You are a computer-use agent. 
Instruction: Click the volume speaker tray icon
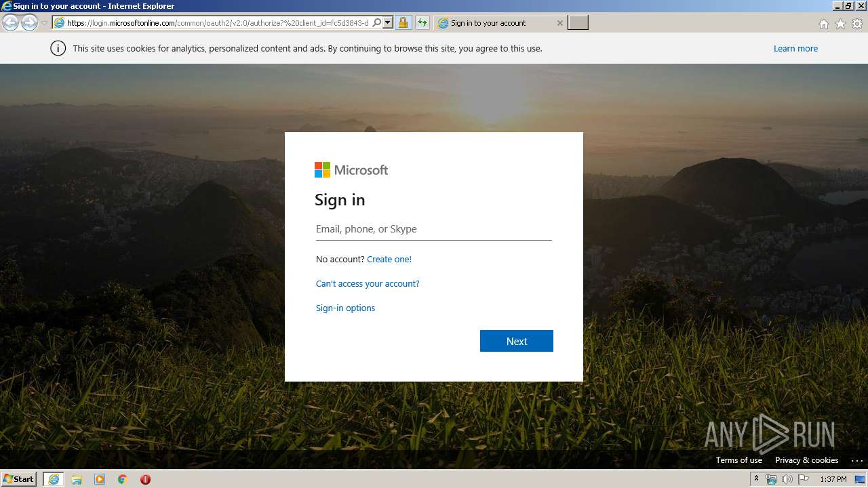tap(787, 479)
